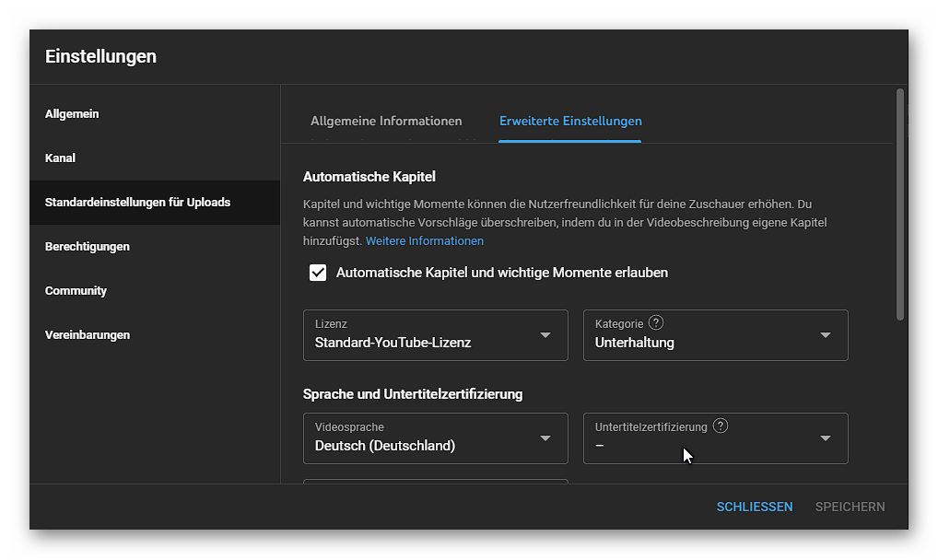Open Berechtigungen in the sidebar
Viewport: 938px width, 560px height.
pyautogui.click(x=87, y=247)
